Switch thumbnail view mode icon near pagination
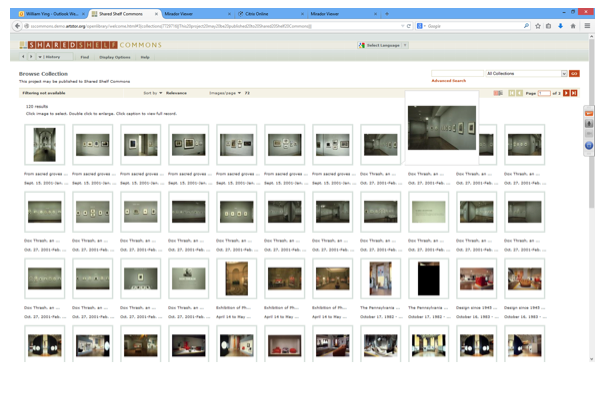The height and width of the screenshot is (397, 609). point(498,93)
